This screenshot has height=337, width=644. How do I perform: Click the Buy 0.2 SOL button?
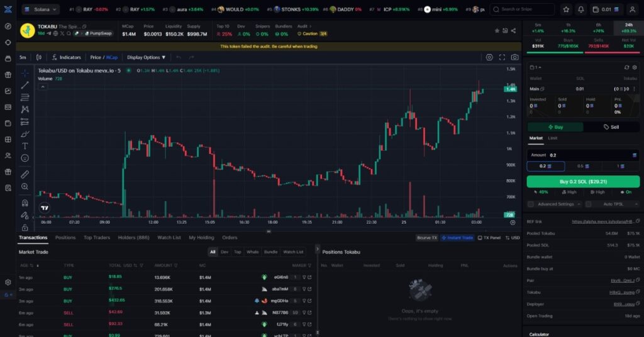pos(583,182)
